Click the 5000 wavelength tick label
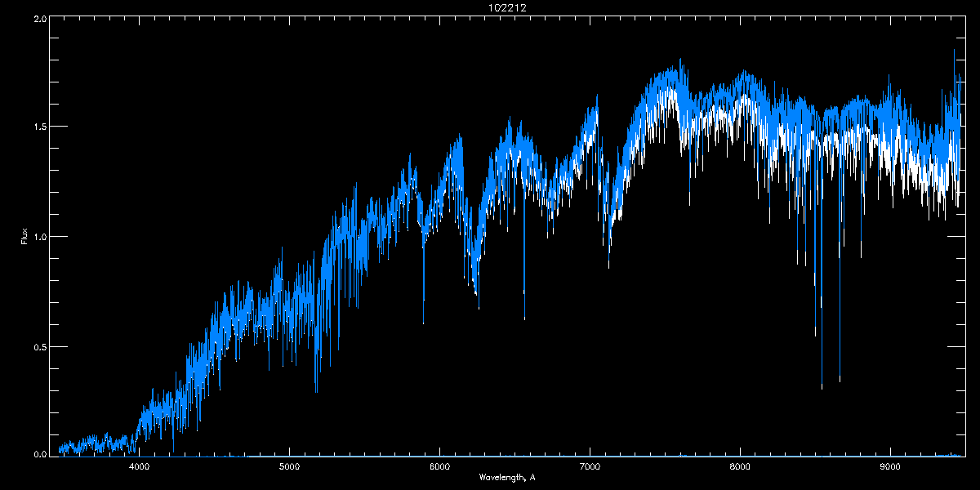 [x=290, y=467]
